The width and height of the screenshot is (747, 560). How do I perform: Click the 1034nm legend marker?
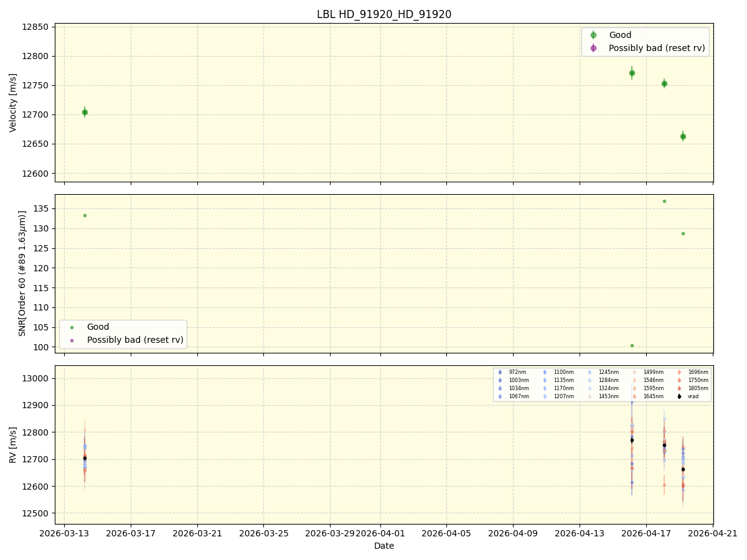[500, 388]
